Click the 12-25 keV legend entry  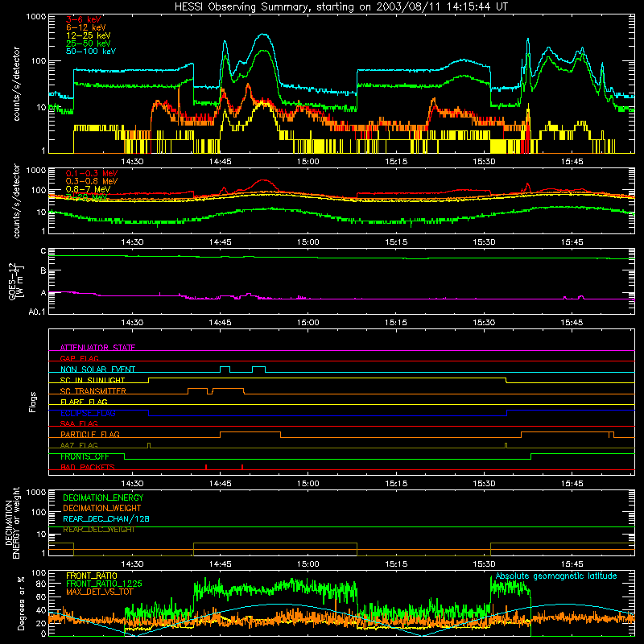(89, 35)
